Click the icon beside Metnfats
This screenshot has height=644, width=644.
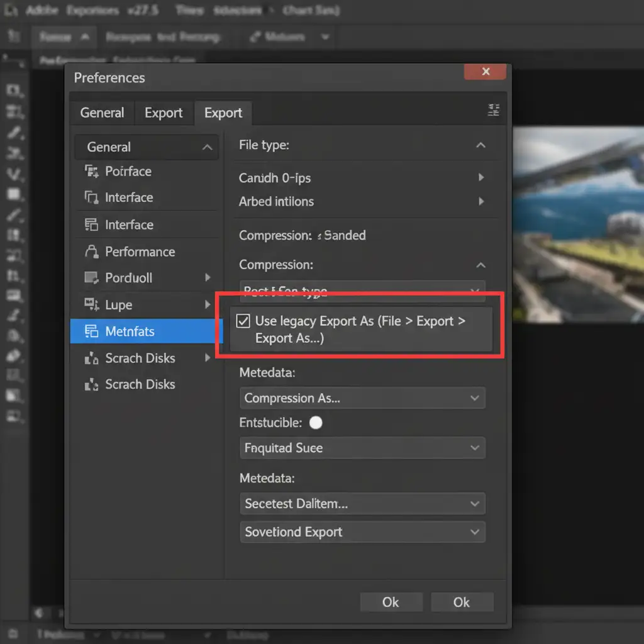tap(91, 331)
